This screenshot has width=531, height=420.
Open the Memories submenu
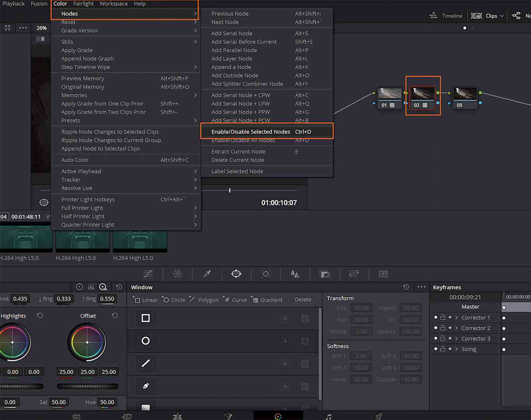(x=126, y=95)
